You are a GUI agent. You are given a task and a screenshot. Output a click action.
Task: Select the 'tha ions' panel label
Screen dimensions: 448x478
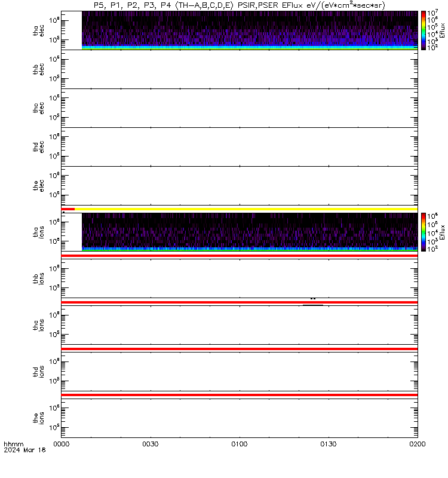click(39, 232)
